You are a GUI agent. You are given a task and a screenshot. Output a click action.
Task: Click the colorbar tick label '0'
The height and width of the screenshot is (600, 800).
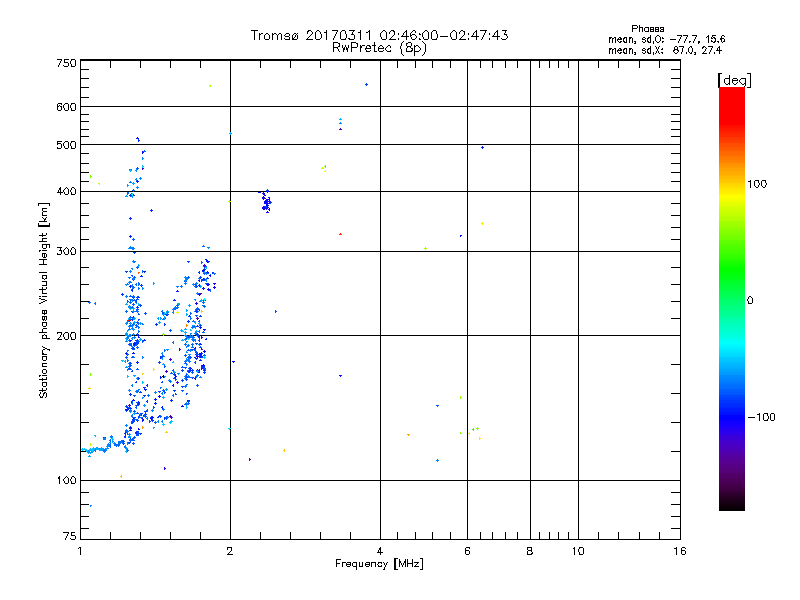tap(750, 301)
